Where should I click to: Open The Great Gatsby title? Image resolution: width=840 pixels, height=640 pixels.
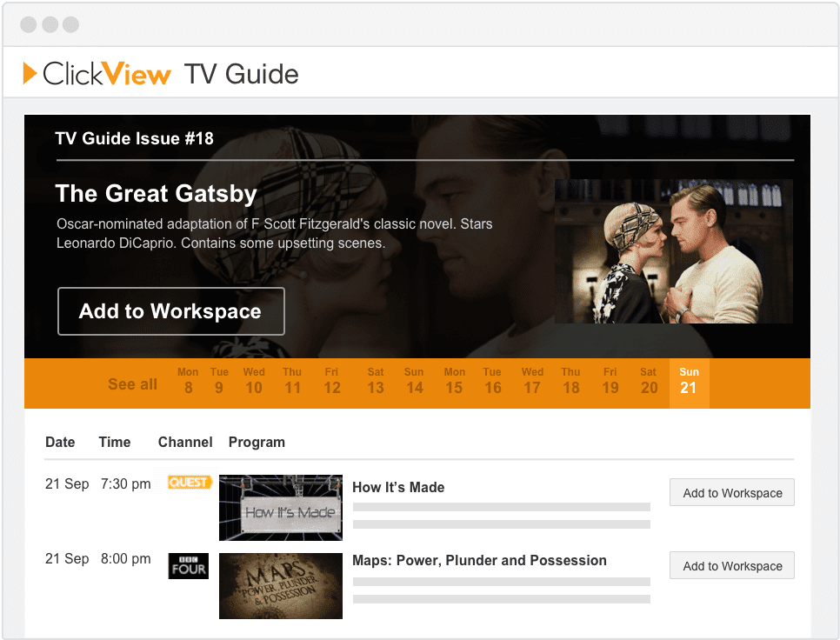click(x=156, y=194)
